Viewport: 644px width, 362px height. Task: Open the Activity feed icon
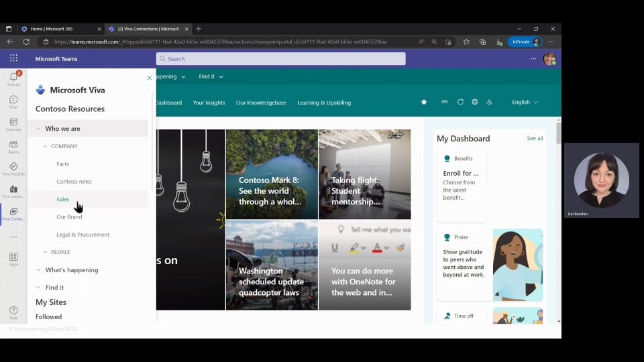pos(13,78)
